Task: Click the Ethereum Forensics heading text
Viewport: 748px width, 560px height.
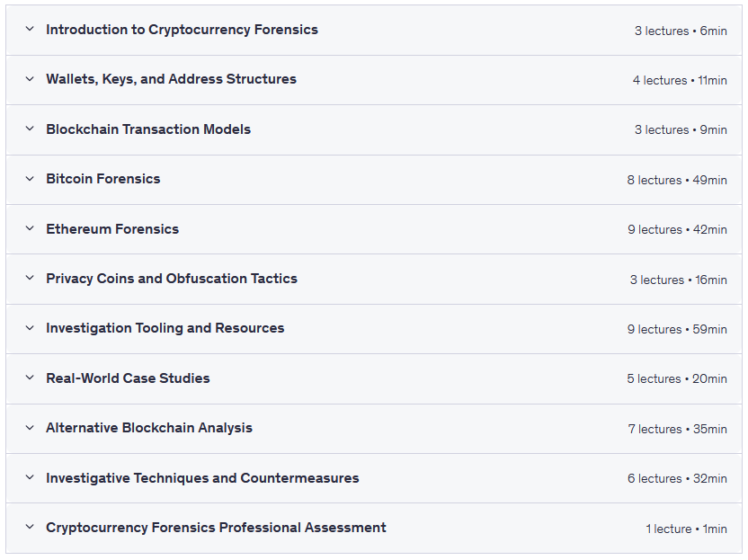Action: click(x=112, y=229)
